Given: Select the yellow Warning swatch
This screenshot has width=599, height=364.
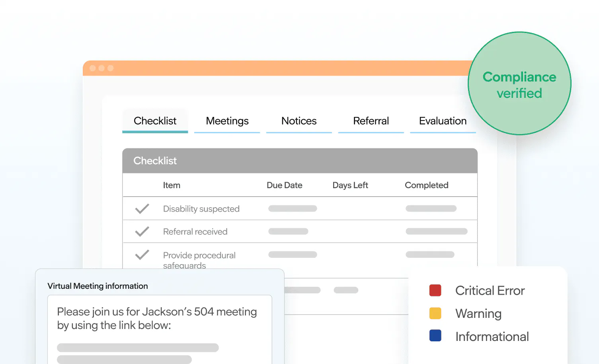Looking at the screenshot, I should [435, 313].
